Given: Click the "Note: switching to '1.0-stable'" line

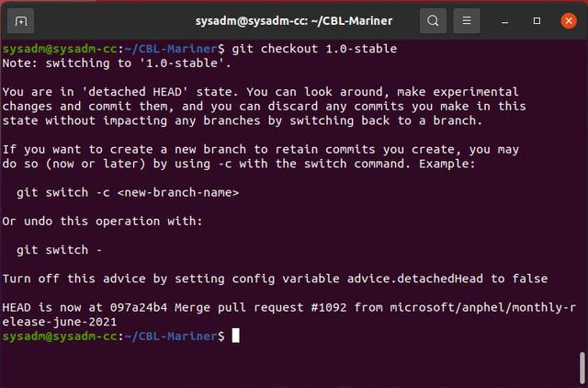Looking at the screenshot, I should (117, 63).
